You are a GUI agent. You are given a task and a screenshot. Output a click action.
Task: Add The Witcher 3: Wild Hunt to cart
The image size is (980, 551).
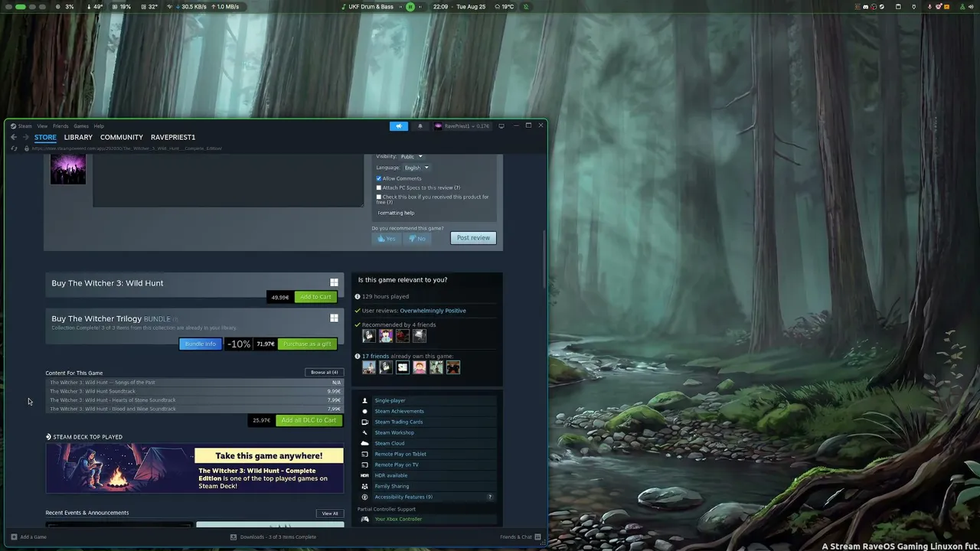(x=315, y=297)
